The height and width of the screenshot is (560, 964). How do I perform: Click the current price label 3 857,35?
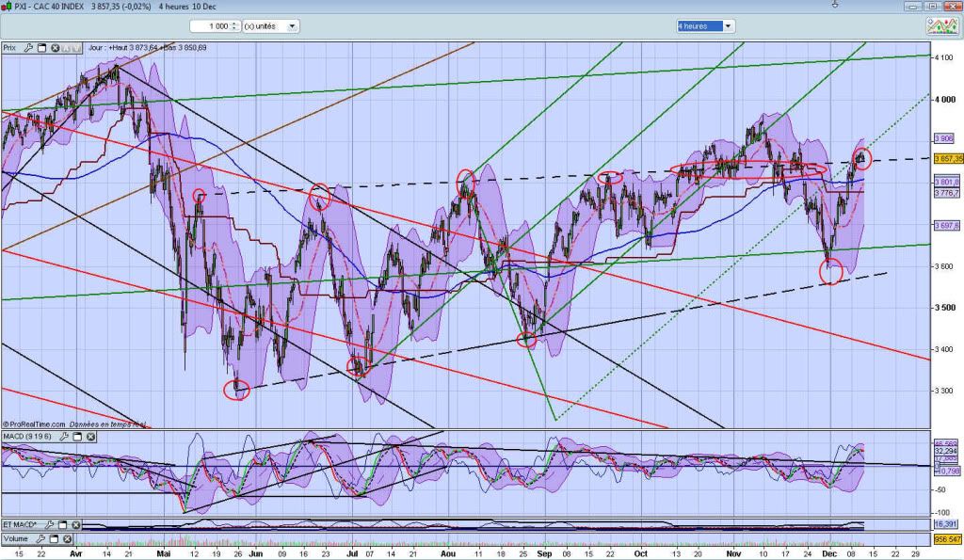pyautogui.click(x=945, y=159)
